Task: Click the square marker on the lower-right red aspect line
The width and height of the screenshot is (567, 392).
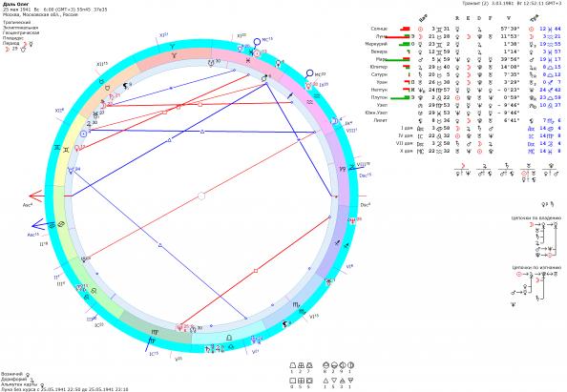Action: (256, 271)
